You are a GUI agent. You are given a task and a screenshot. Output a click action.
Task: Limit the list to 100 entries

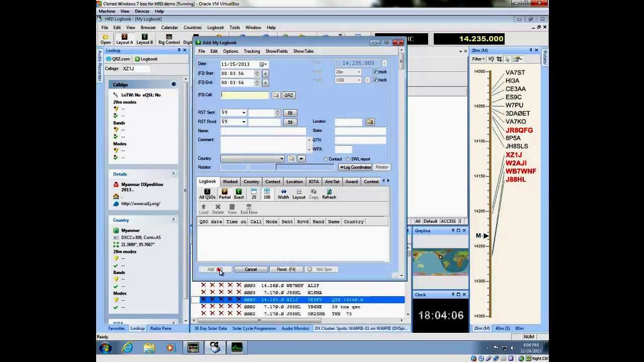click(x=267, y=194)
